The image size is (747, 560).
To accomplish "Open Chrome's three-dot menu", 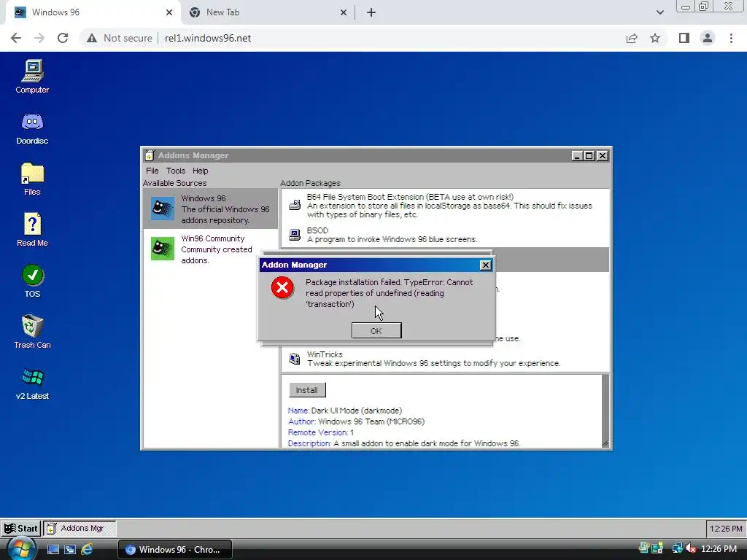I will [x=731, y=38].
